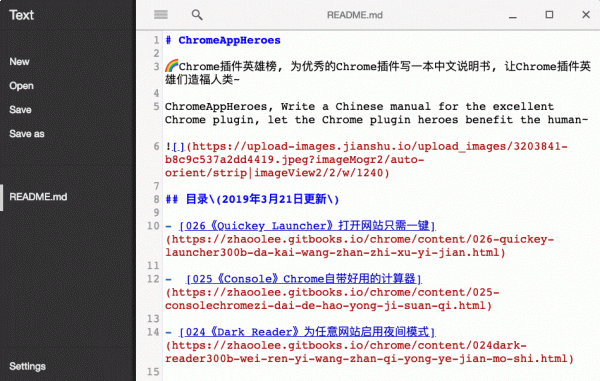Click the '## 目录\(2019年3月21日更新\)' heading
The image size is (600, 381).
click(252, 199)
